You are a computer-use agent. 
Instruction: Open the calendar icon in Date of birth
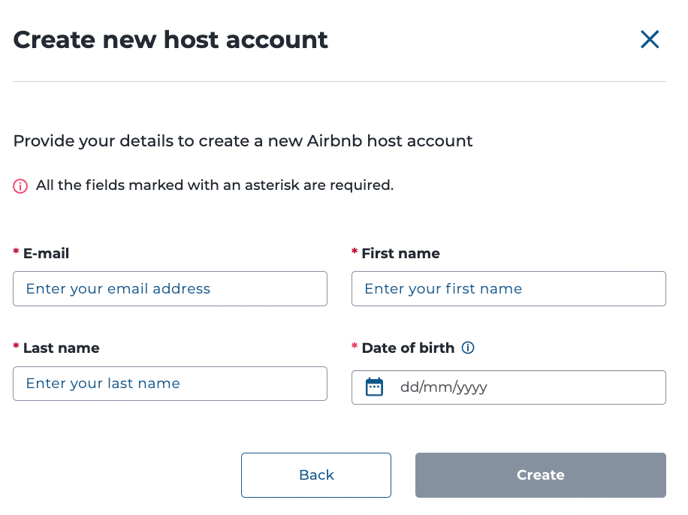coord(374,387)
